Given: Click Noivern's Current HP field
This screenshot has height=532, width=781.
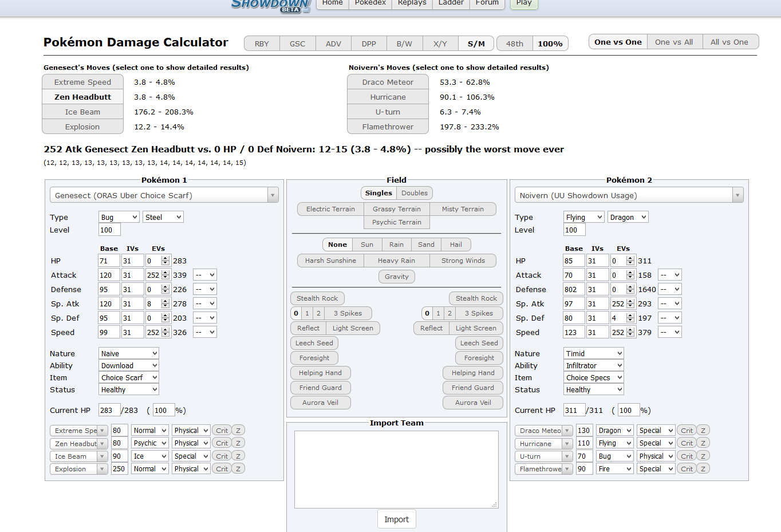Looking at the screenshot, I should coord(574,410).
